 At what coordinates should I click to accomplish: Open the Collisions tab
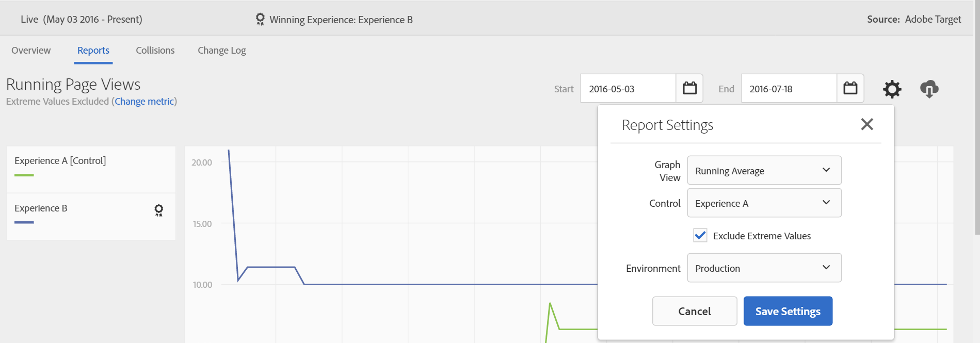pos(155,51)
